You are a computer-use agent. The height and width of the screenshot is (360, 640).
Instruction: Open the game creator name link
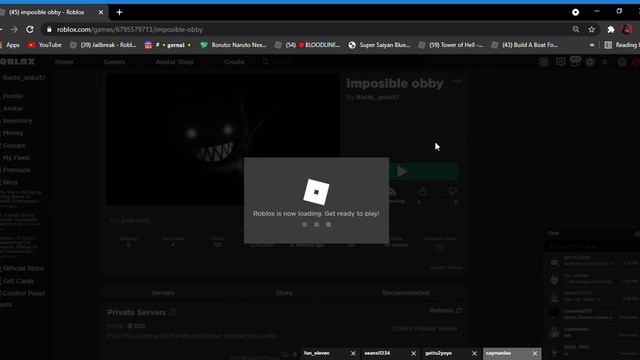(378, 98)
